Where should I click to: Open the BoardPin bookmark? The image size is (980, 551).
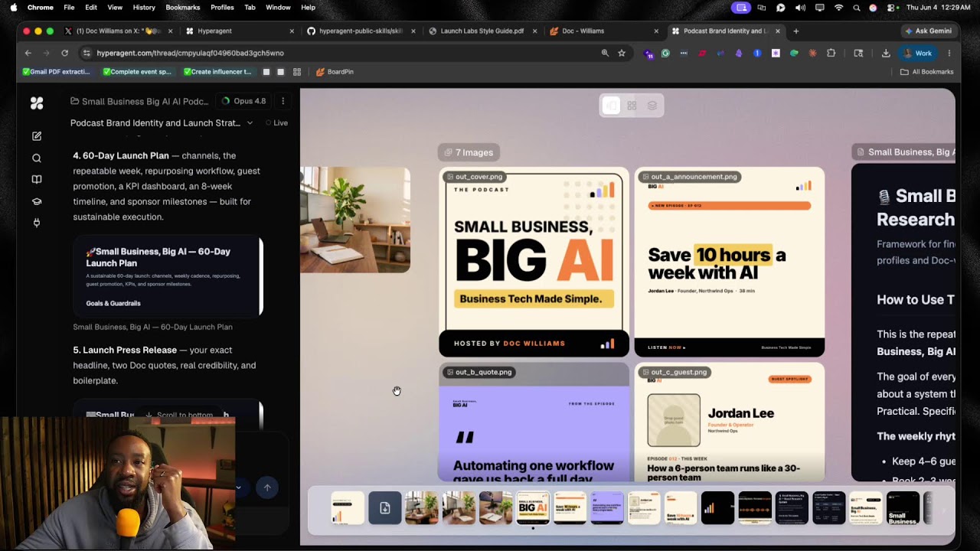[334, 72]
